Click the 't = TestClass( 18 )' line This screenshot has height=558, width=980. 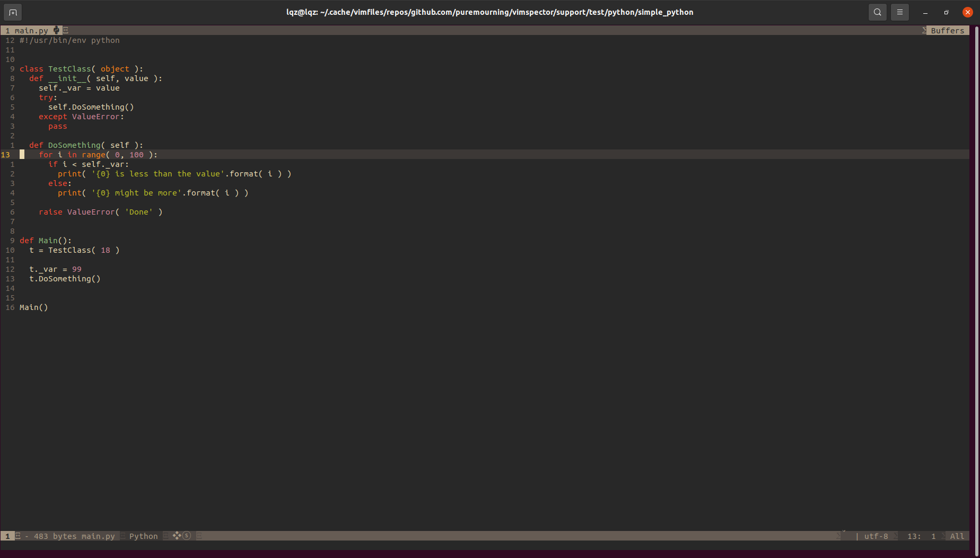click(74, 250)
